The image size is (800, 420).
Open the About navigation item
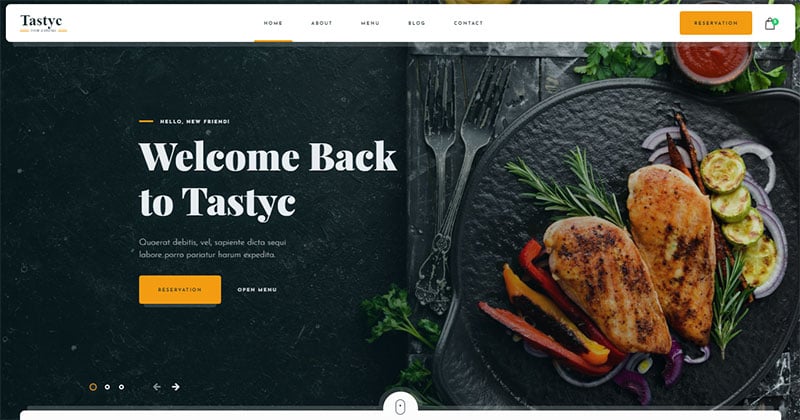[x=321, y=23]
